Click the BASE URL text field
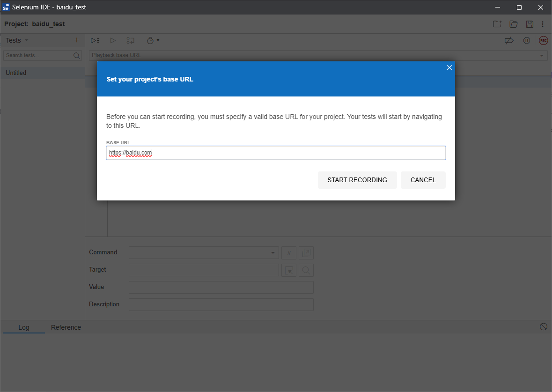 [x=276, y=153]
